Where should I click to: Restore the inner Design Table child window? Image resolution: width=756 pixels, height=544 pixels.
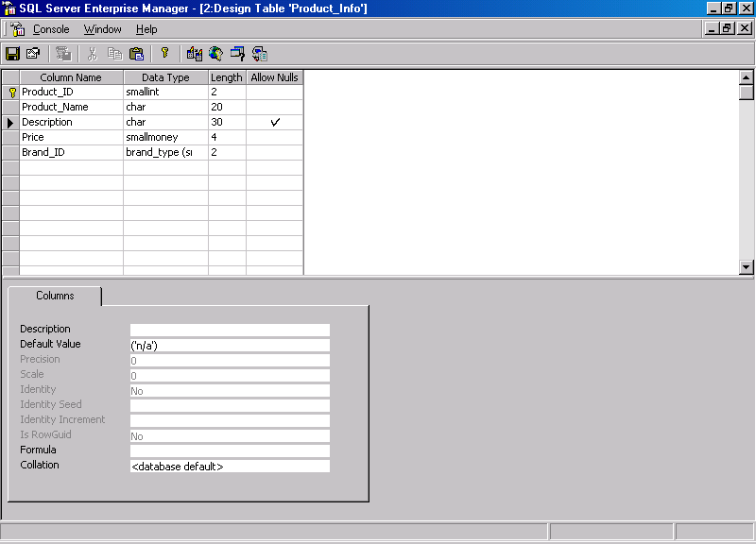pyautogui.click(x=728, y=28)
